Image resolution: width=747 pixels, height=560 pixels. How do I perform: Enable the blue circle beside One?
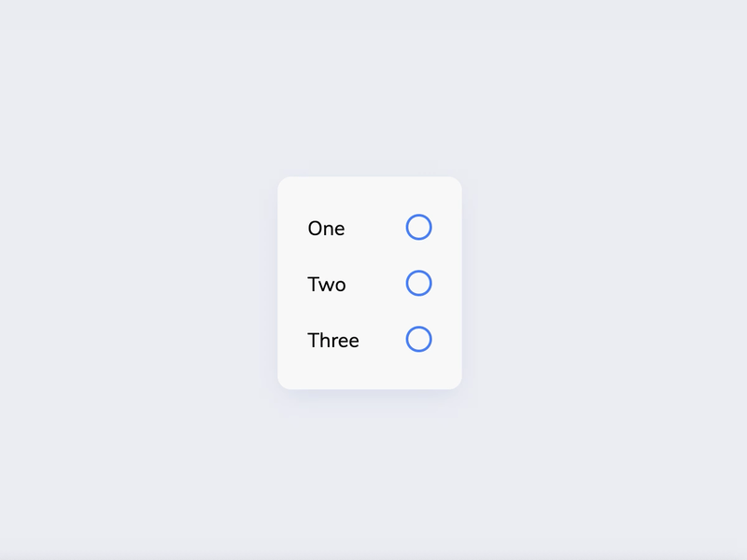pos(418,227)
